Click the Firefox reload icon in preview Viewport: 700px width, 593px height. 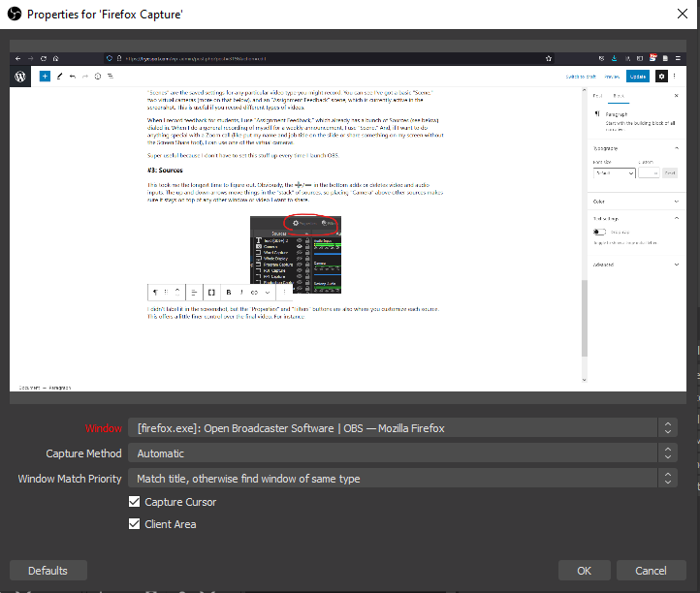click(44, 58)
